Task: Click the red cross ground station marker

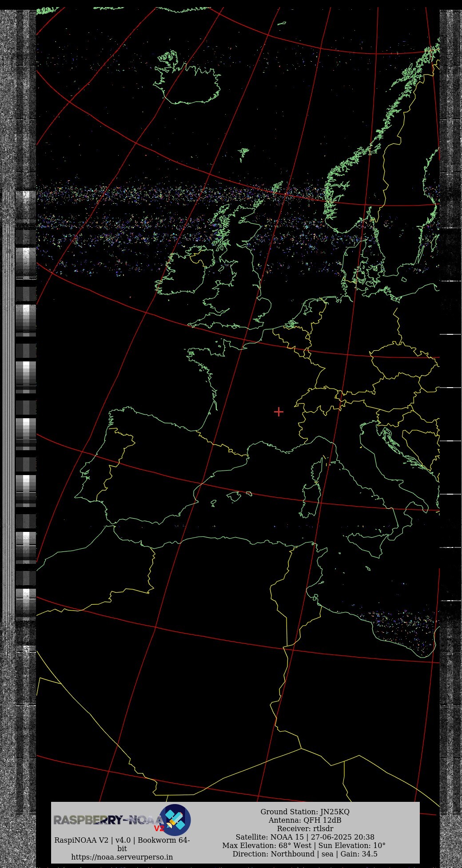Action: point(279,412)
